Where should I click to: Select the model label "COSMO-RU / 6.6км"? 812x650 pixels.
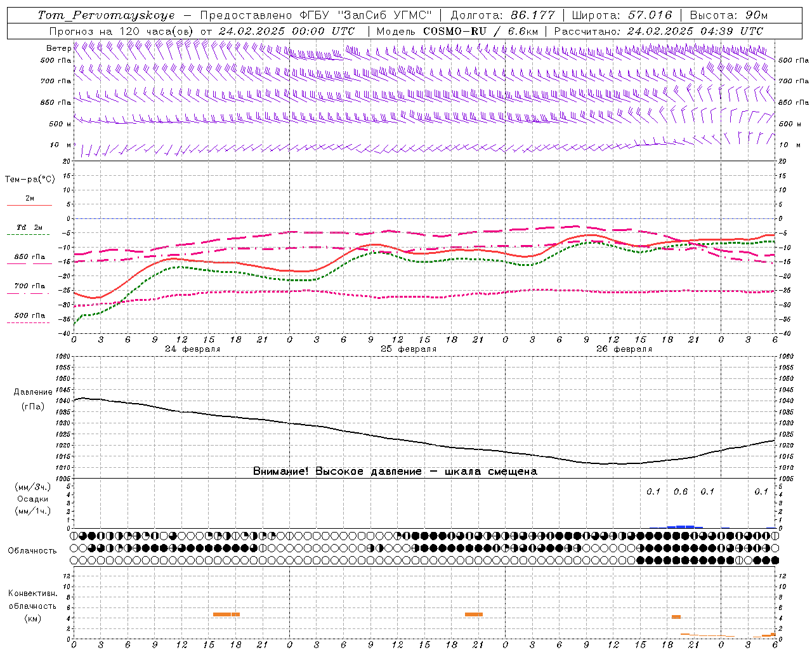click(x=480, y=31)
